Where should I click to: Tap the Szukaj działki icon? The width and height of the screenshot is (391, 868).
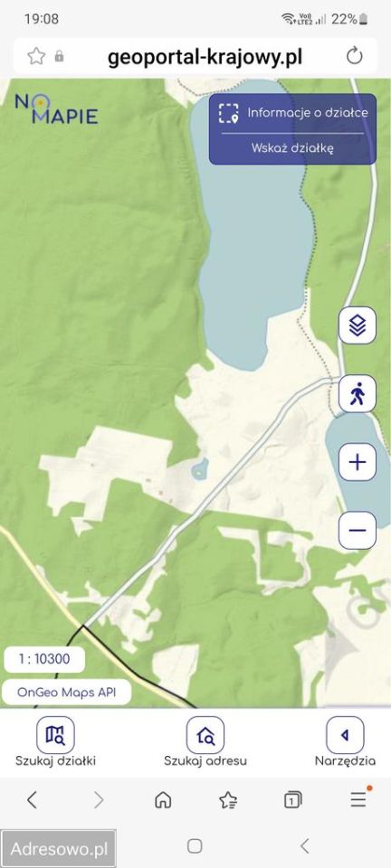(x=55, y=735)
